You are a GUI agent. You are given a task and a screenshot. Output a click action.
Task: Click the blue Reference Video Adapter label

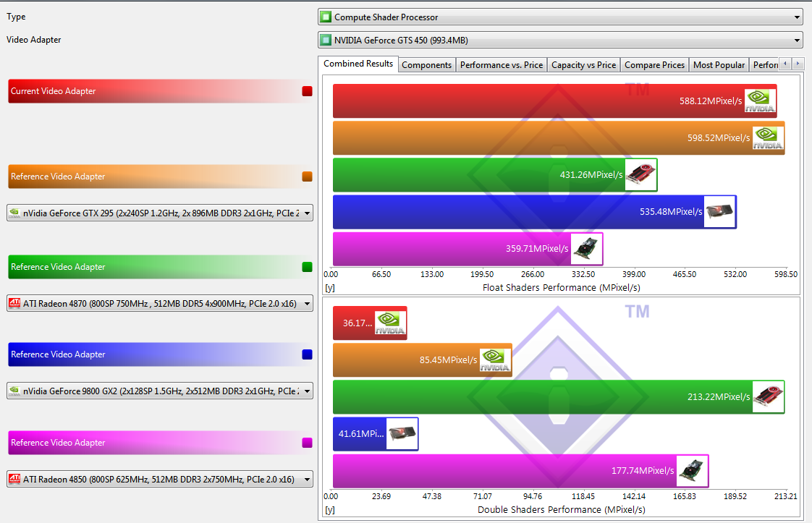[x=58, y=354]
